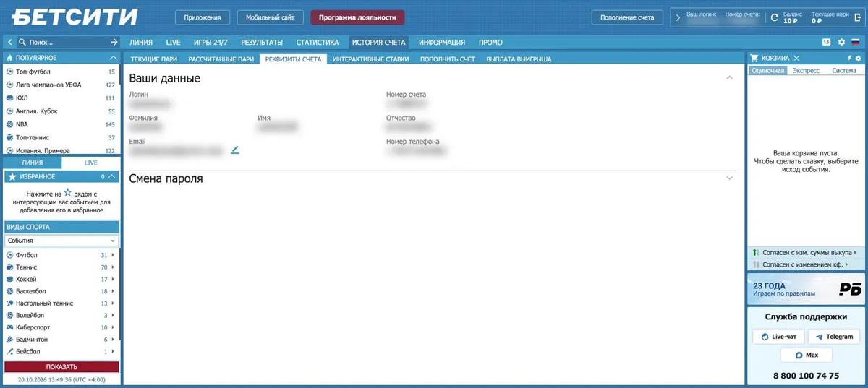Collapse the 'Популярное' section
This screenshot has width=868, height=388.
pyautogui.click(x=113, y=58)
